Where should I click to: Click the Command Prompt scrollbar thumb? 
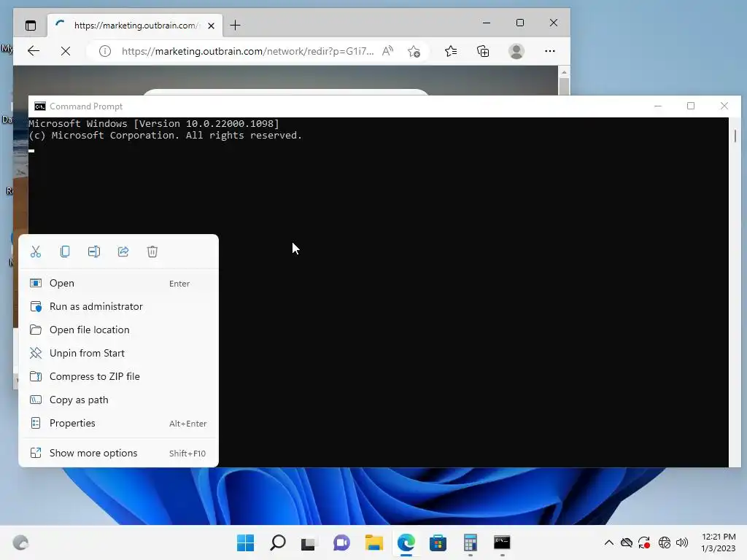[x=735, y=136]
